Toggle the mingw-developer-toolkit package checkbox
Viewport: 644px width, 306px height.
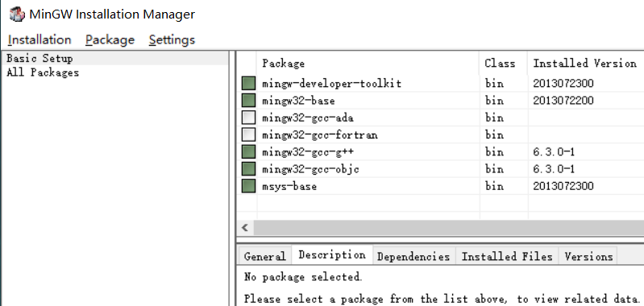[248, 84]
